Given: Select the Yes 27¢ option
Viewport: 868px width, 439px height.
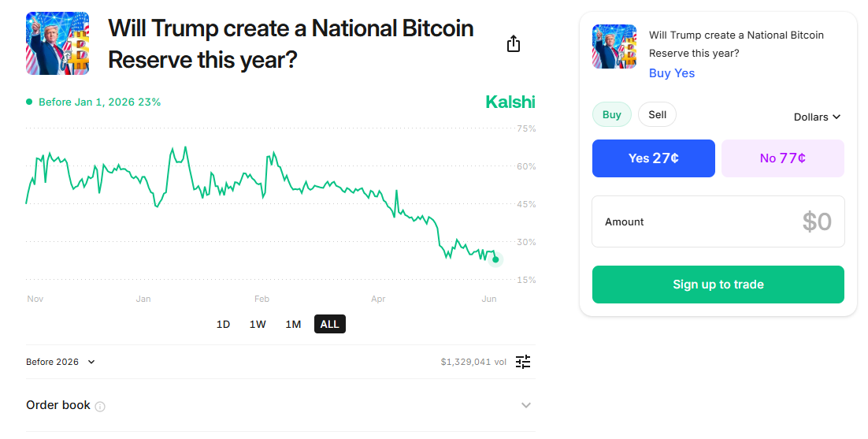Looking at the screenshot, I should click(654, 158).
